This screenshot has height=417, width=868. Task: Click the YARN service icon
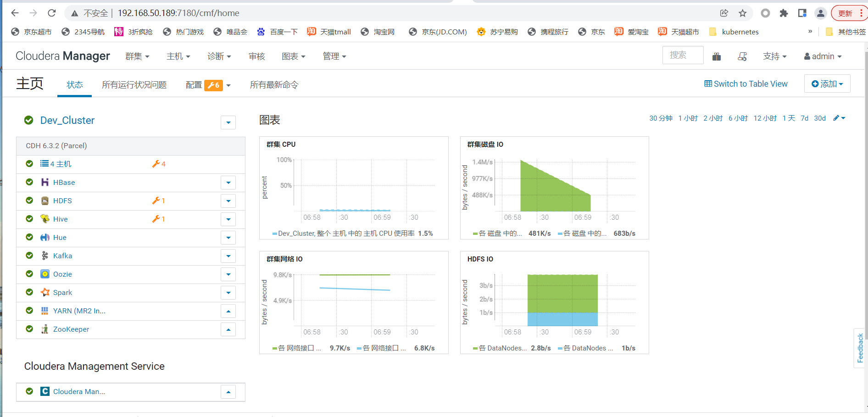point(45,311)
